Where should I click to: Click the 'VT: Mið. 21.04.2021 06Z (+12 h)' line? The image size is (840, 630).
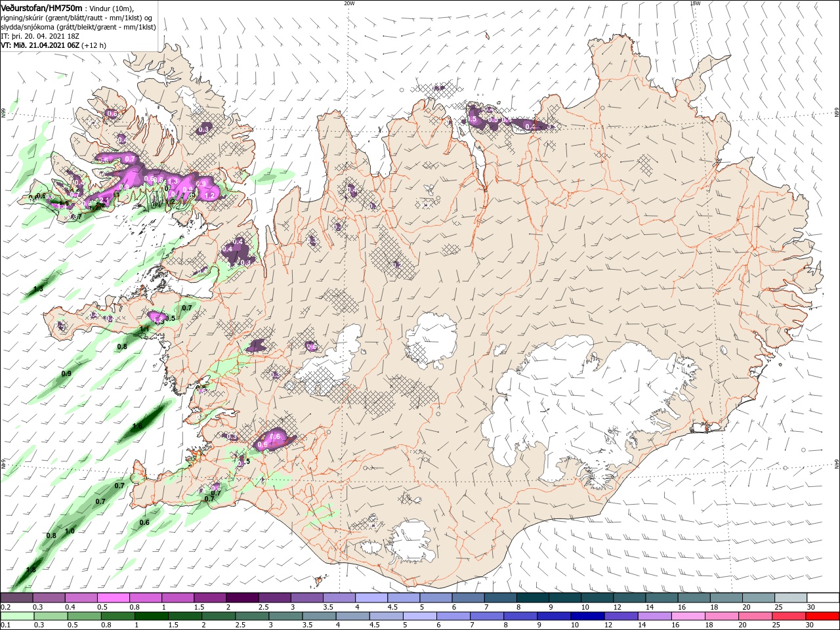(x=54, y=45)
